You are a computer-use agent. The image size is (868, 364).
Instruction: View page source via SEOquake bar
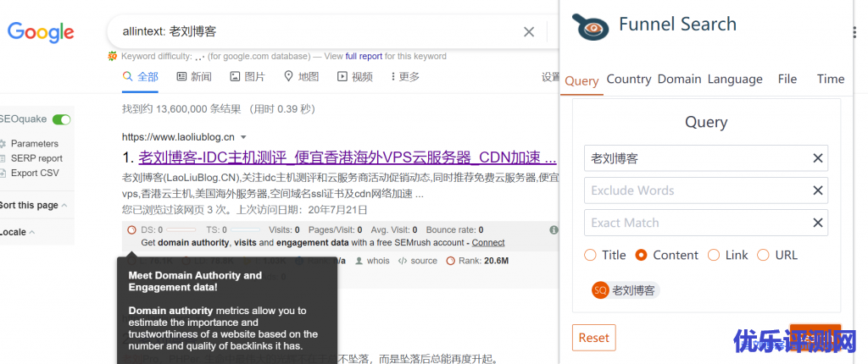[x=417, y=261]
